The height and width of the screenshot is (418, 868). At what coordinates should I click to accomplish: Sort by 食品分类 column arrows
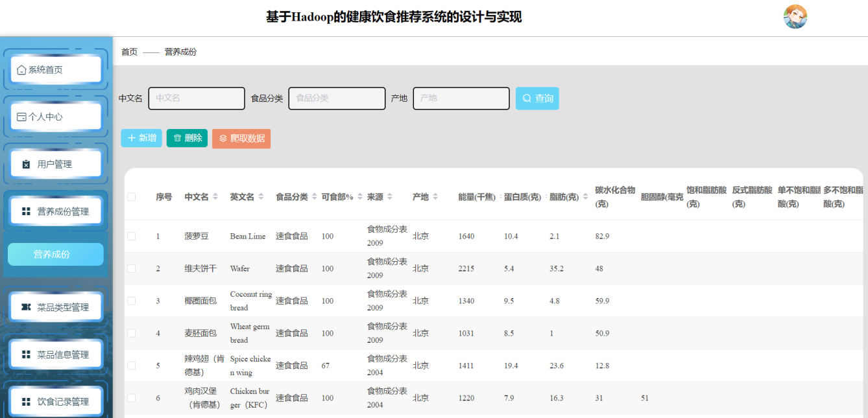pyautogui.click(x=315, y=197)
